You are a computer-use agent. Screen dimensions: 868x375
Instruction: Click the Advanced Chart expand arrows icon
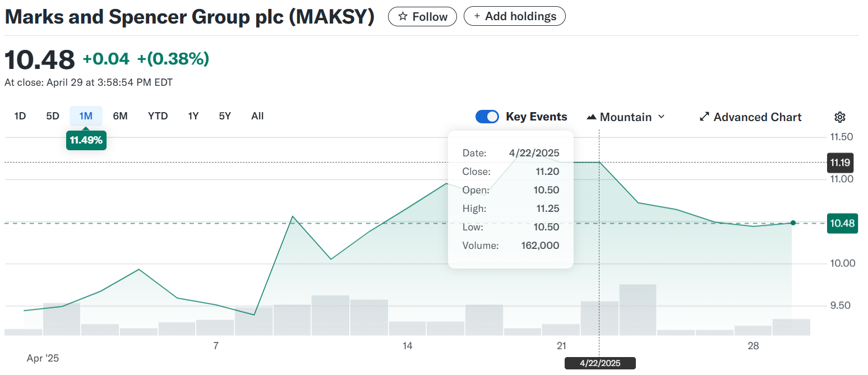(x=705, y=117)
